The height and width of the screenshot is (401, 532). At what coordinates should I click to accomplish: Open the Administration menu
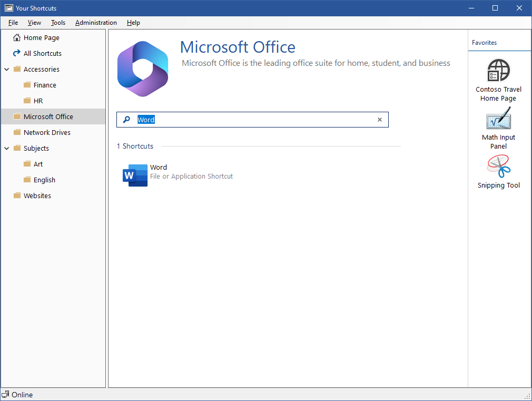[96, 23]
